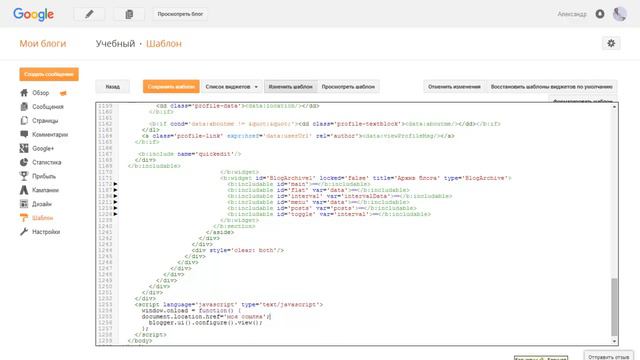Open the account avatar menu
The width and height of the screenshot is (640, 360).
(620, 14)
